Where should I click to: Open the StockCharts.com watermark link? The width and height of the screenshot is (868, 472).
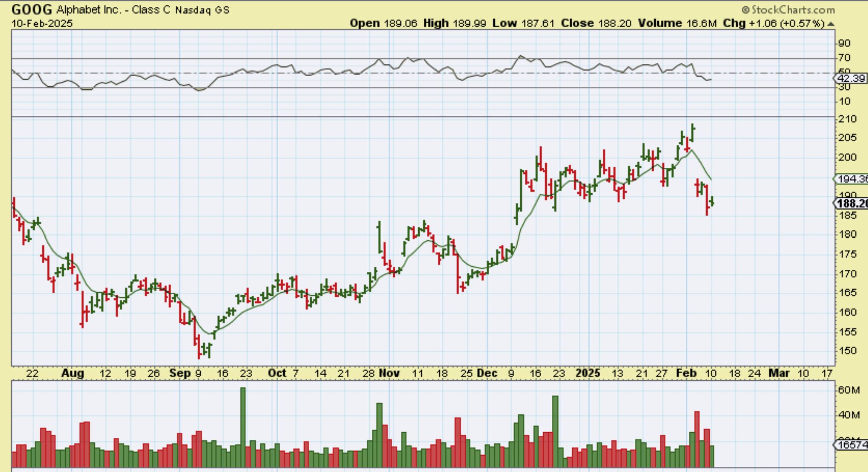(793, 10)
